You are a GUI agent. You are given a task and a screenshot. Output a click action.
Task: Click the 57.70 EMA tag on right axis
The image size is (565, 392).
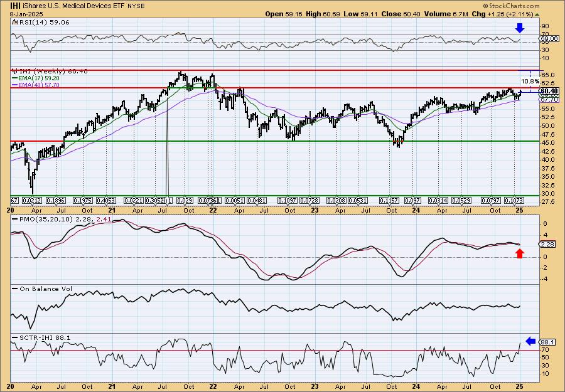pos(549,99)
